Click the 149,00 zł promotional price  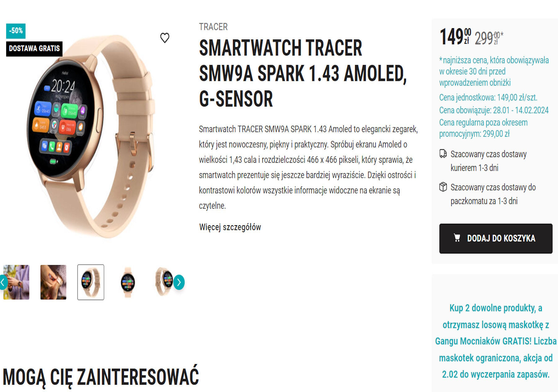click(x=455, y=37)
